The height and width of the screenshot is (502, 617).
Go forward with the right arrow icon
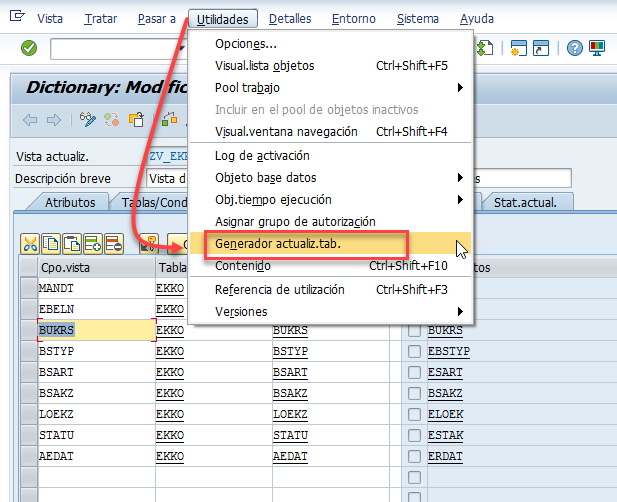(54, 120)
